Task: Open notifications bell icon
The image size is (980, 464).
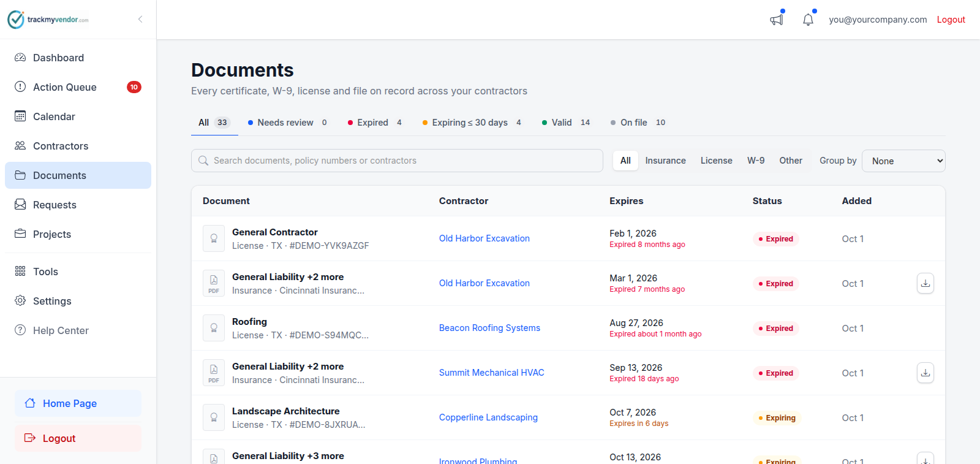Action: [808, 20]
